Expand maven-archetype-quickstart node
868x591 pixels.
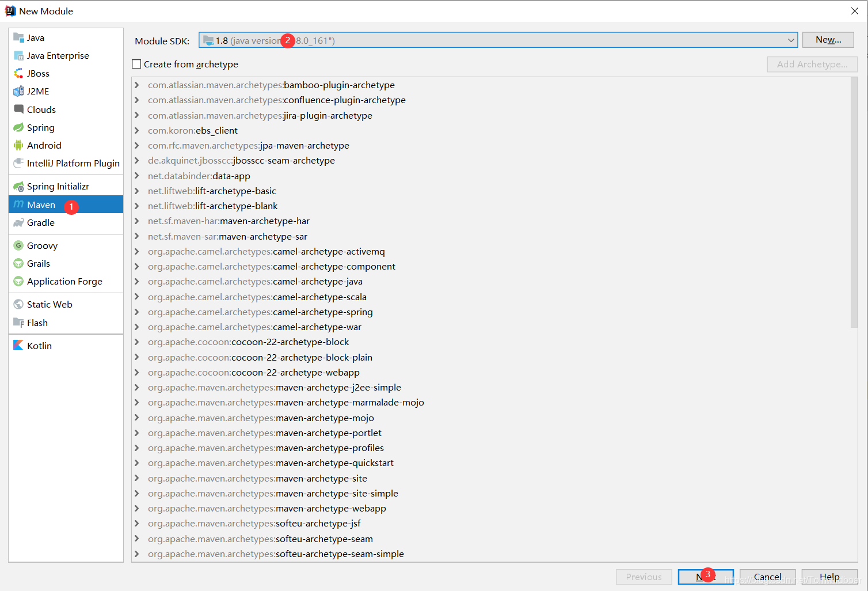click(137, 463)
